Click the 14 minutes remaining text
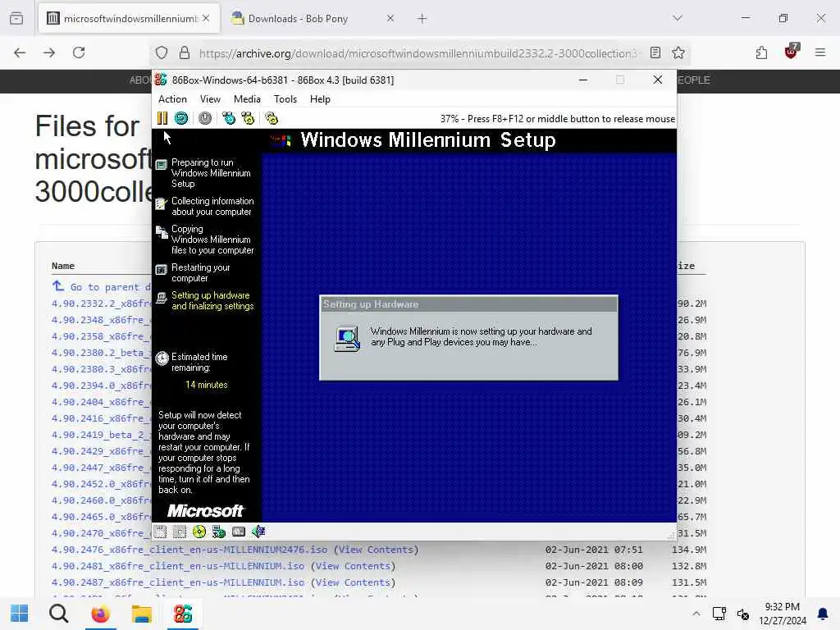Screen dimensions: 840x630 (206, 385)
